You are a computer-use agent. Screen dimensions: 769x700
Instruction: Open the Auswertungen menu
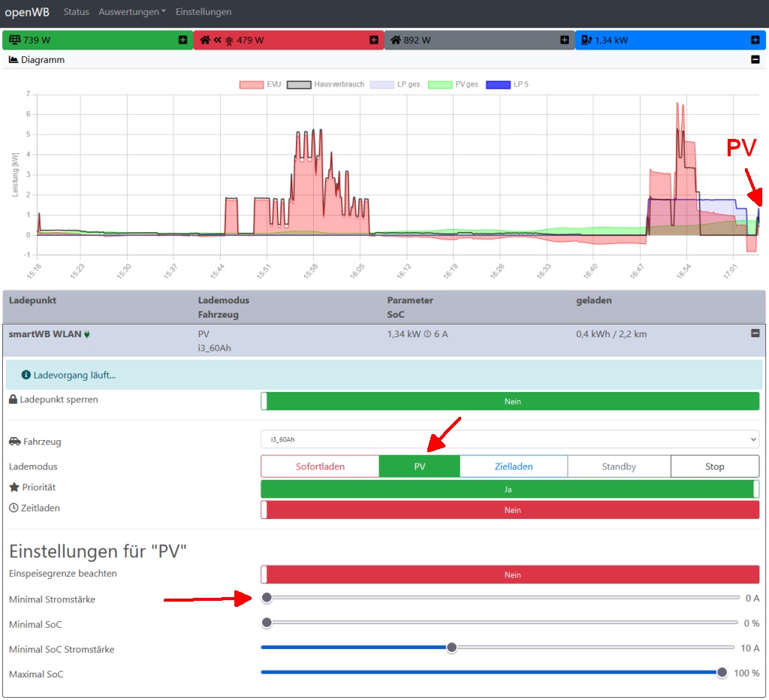point(132,12)
